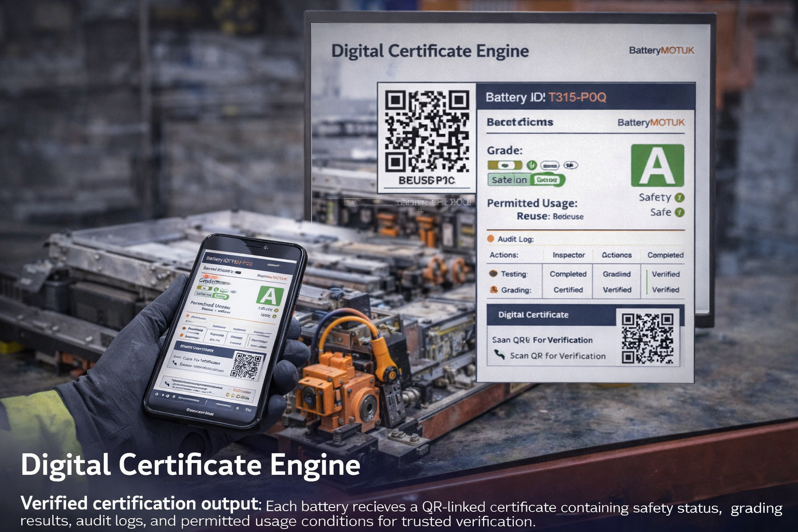Click the green Grade A badge on the monitor
The image size is (798, 532).
click(657, 165)
